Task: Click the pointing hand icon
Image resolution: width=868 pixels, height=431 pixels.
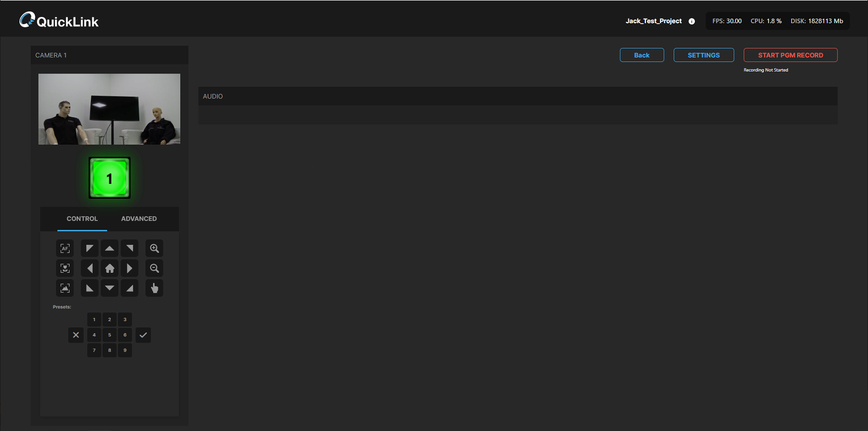Action: click(x=154, y=288)
